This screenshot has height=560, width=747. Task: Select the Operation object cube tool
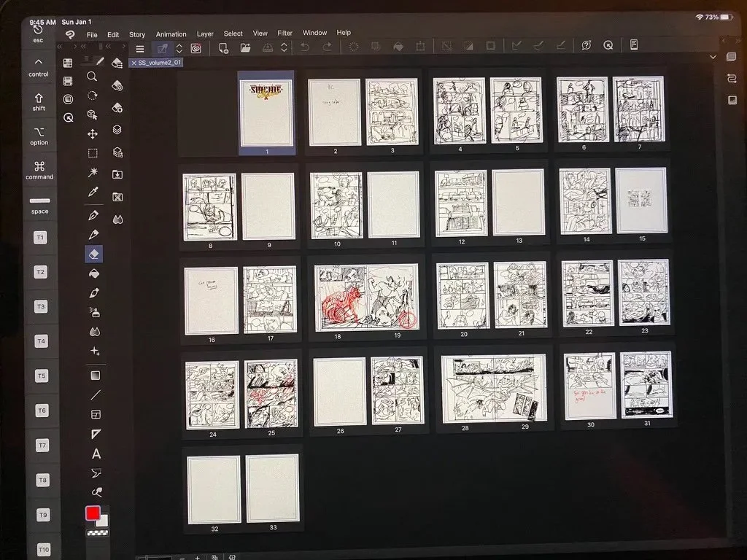[x=93, y=114]
